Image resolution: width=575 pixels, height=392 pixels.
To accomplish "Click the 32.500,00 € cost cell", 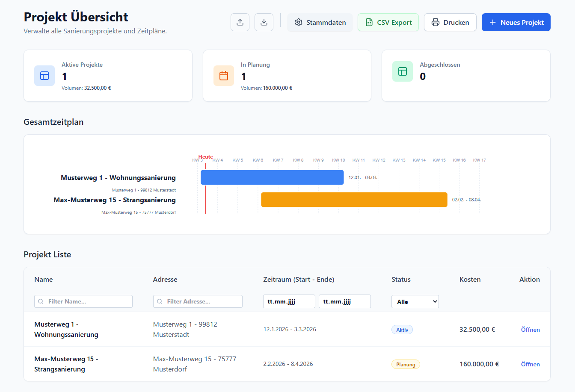I will [477, 330].
